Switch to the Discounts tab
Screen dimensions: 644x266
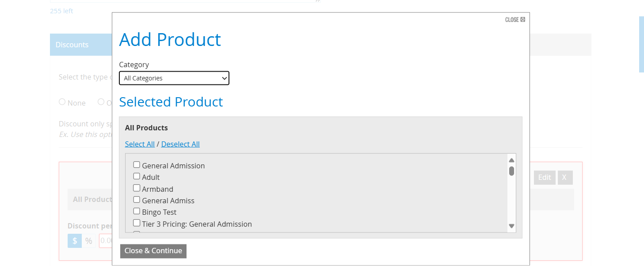(72, 45)
